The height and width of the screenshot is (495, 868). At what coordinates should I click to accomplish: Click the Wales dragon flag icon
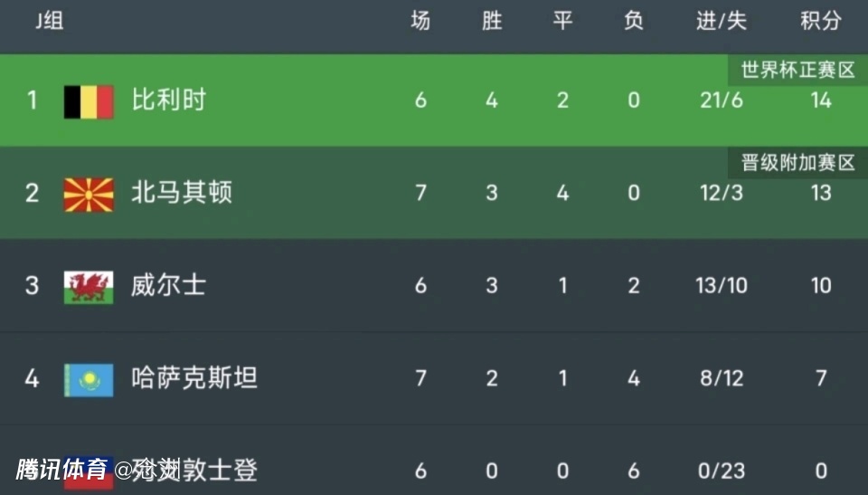click(x=88, y=287)
